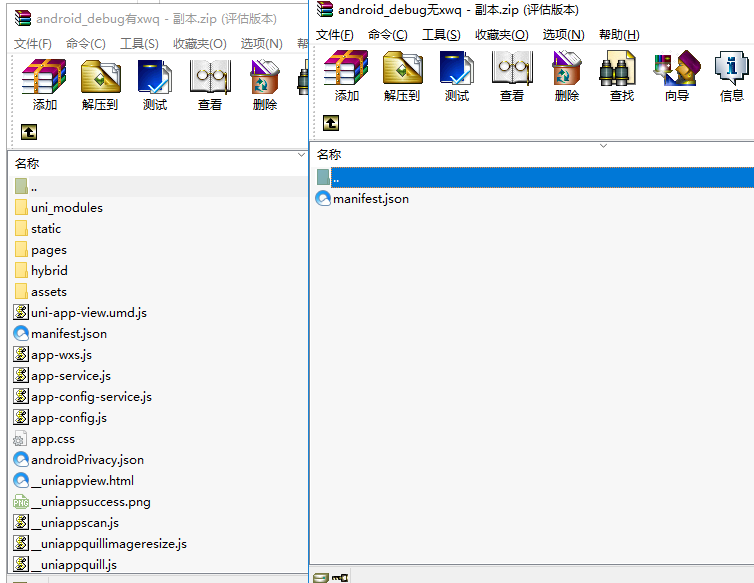Click Test icon in right WinRAR window
The width and height of the screenshot is (754, 583).
click(457, 76)
